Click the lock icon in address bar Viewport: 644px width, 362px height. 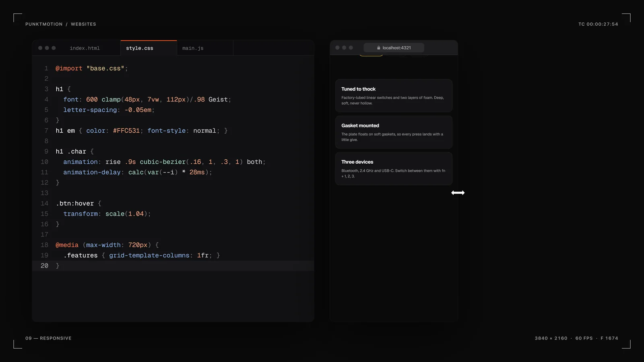tap(379, 47)
